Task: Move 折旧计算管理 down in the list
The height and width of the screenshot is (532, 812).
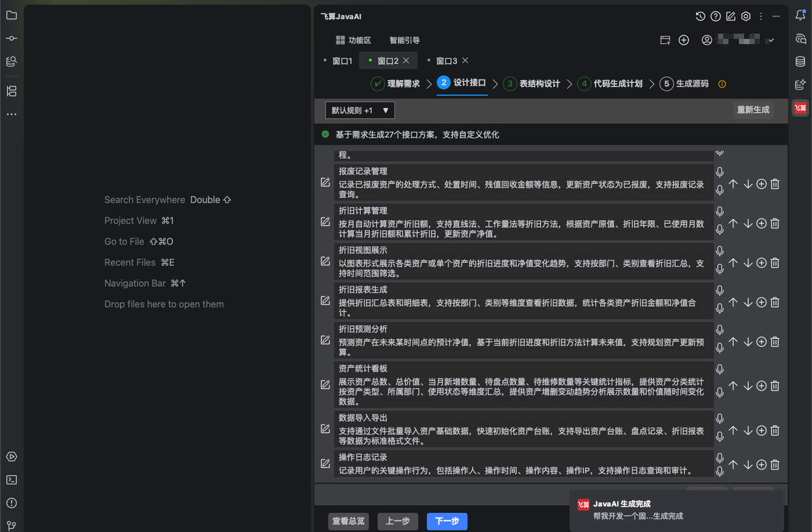Action: click(x=748, y=223)
